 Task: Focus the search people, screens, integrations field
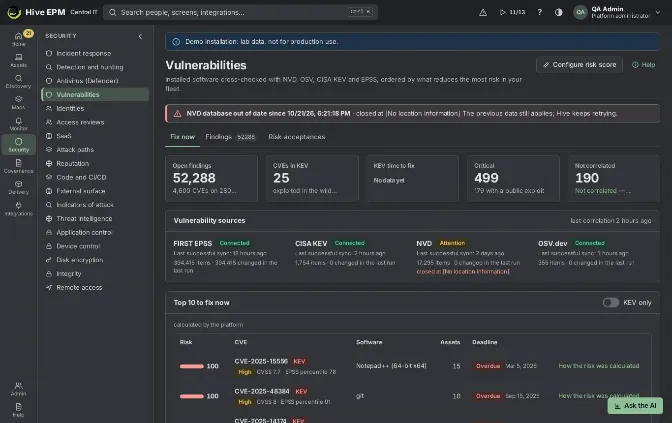tap(240, 12)
